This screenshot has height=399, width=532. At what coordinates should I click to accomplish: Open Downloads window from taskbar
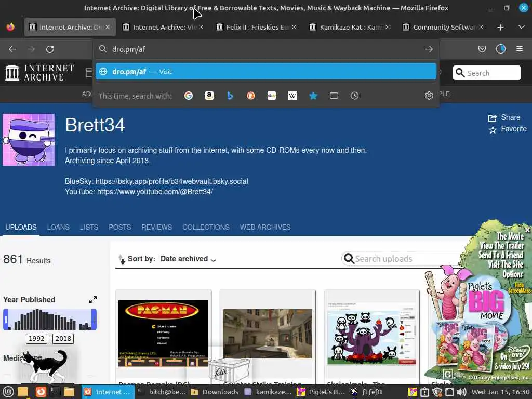[x=215, y=392]
